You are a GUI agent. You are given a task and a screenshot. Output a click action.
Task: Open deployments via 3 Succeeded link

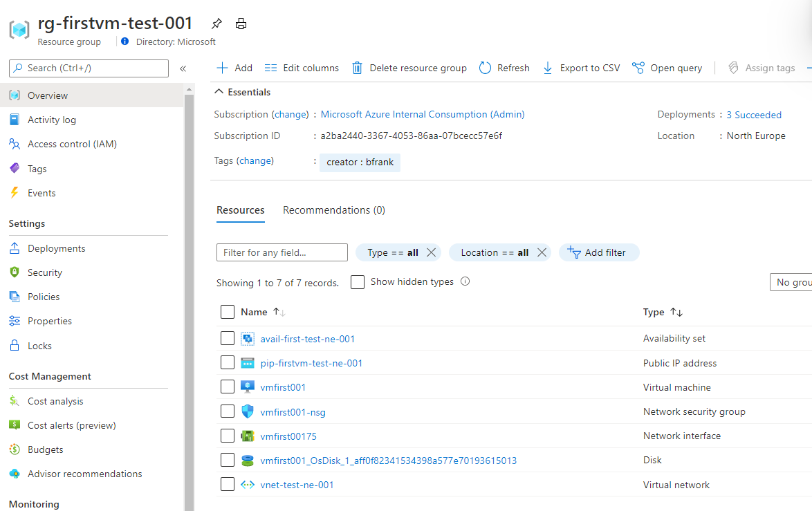click(754, 114)
